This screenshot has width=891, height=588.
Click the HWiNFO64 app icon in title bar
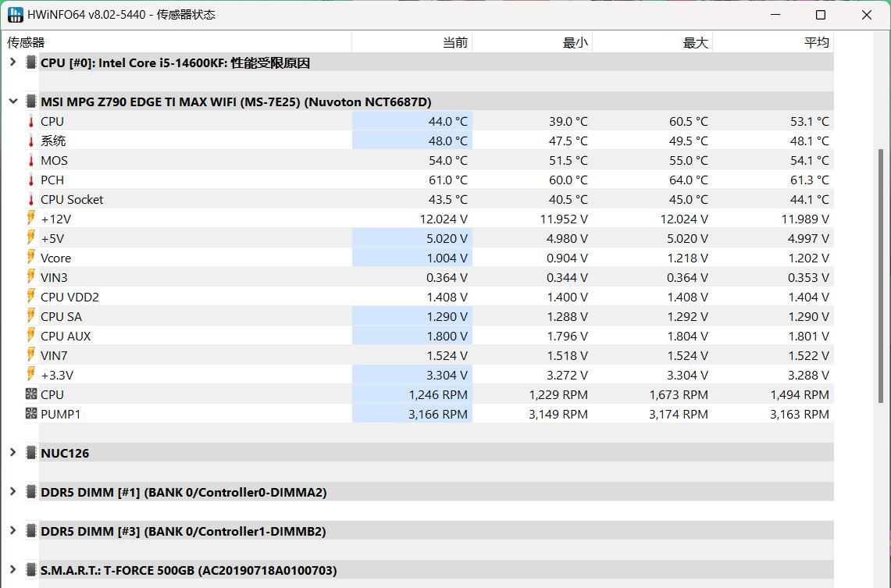[x=15, y=15]
